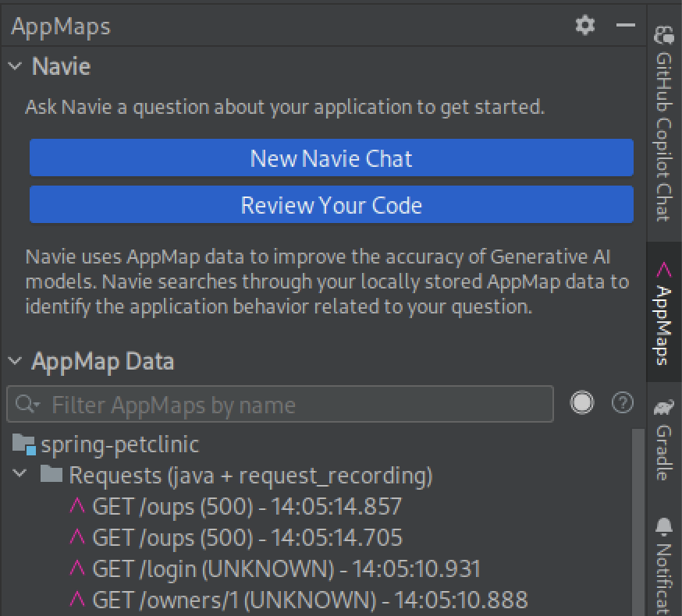Open AppMaps panel settings gear
682x616 pixels.
pos(585,25)
